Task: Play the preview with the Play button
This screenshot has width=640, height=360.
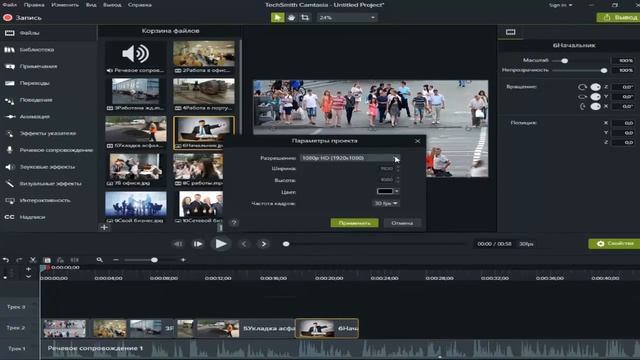Action: (x=220, y=244)
